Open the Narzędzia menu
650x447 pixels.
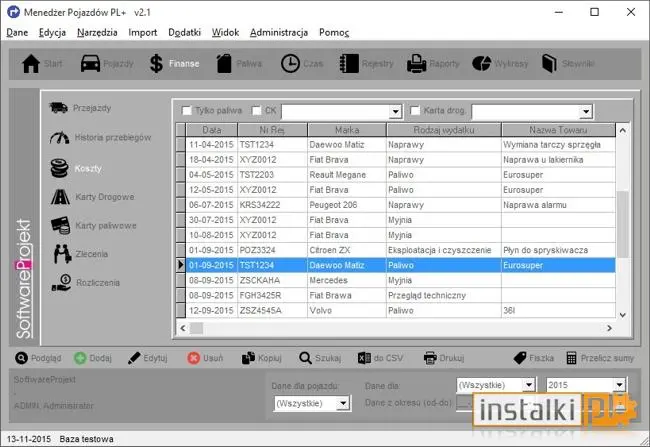click(97, 32)
